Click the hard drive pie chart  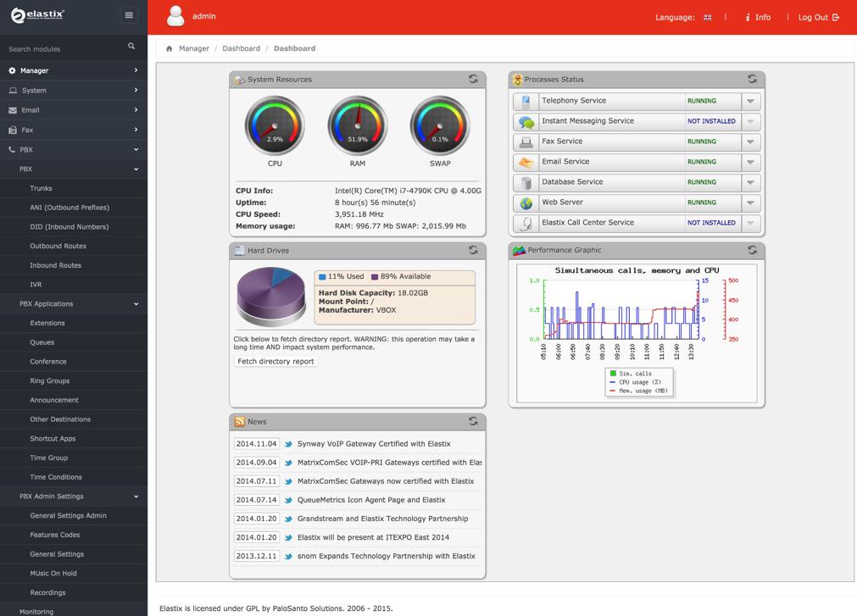click(271, 296)
